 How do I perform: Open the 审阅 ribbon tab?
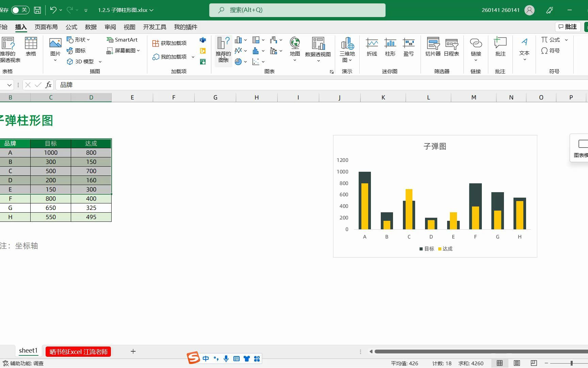pos(110,27)
